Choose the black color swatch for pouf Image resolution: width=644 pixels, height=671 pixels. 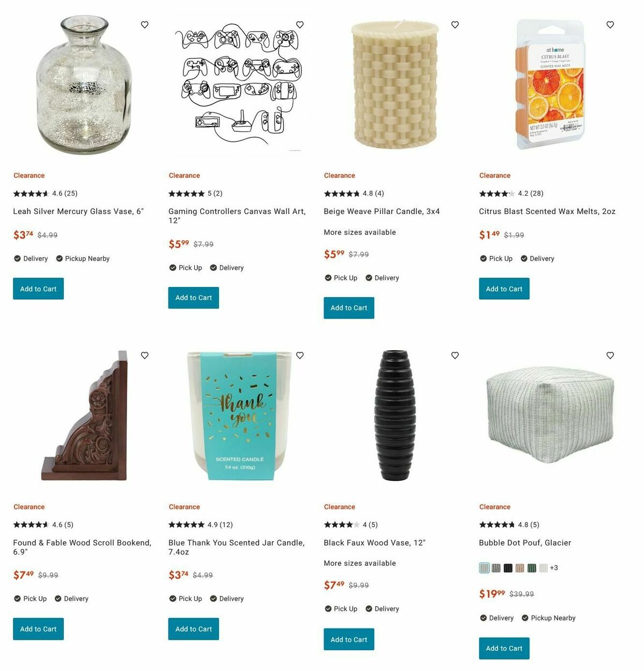(508, 568)
